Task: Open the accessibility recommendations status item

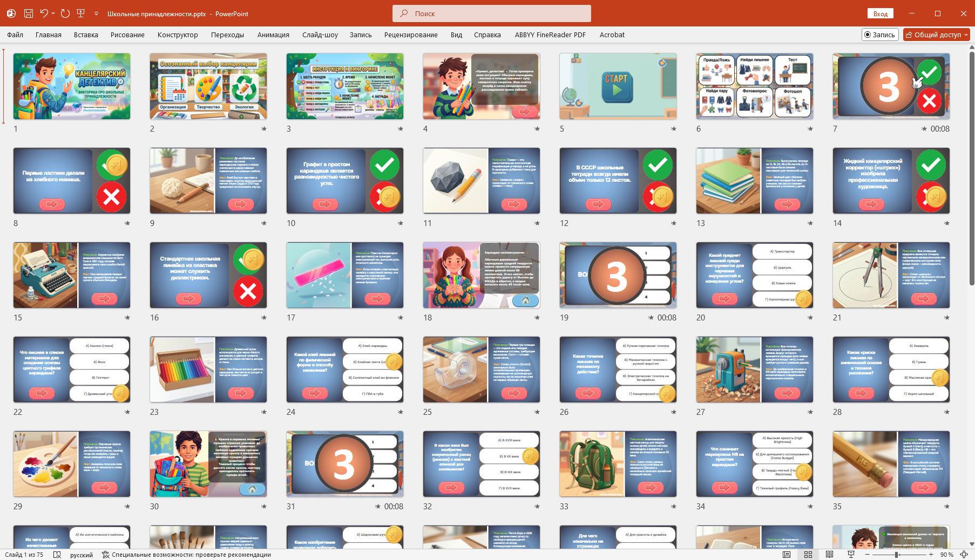Action: coord(186,555)
